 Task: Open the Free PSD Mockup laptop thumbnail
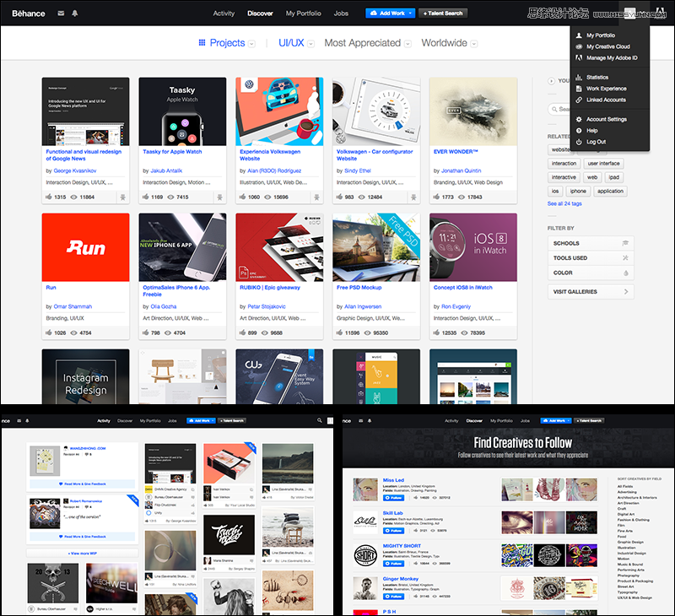coord(376,247)
